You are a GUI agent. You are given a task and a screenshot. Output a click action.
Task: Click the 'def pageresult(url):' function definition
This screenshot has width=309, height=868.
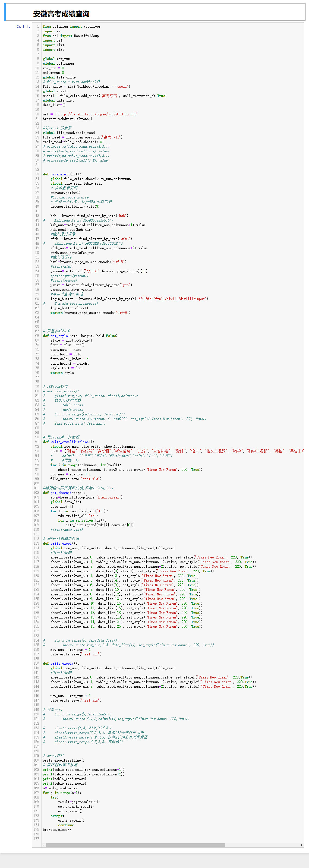(x=62, y=174)
